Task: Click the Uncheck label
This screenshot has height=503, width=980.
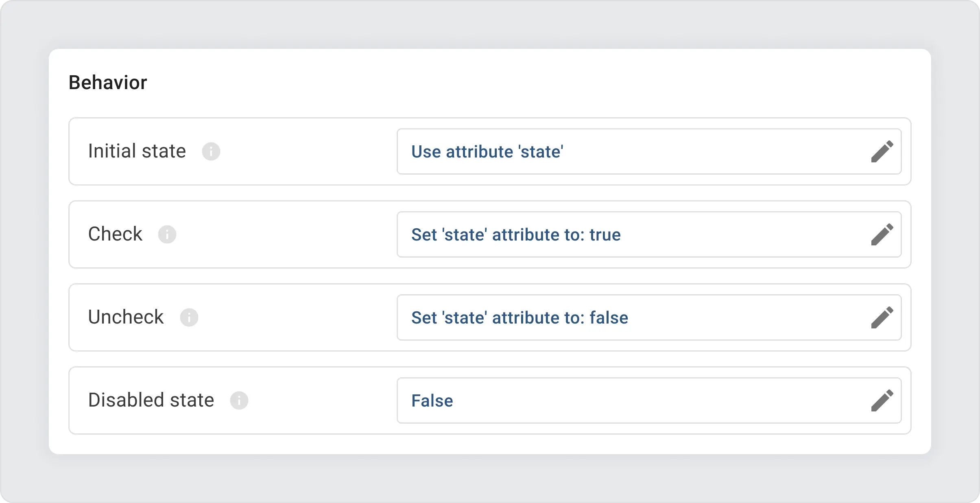Action: pos(125,317)
